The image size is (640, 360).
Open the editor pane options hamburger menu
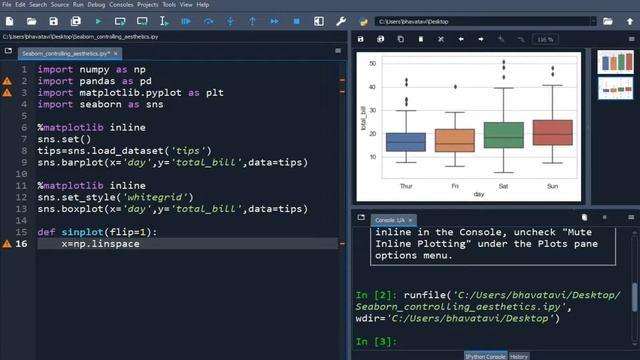[338, 51]
